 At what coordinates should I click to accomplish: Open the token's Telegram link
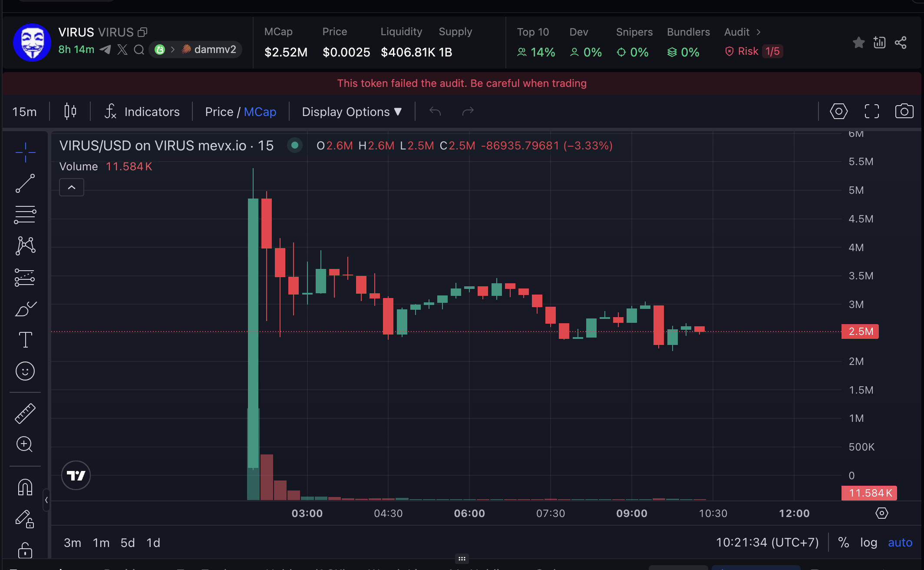tap(105, 50)
